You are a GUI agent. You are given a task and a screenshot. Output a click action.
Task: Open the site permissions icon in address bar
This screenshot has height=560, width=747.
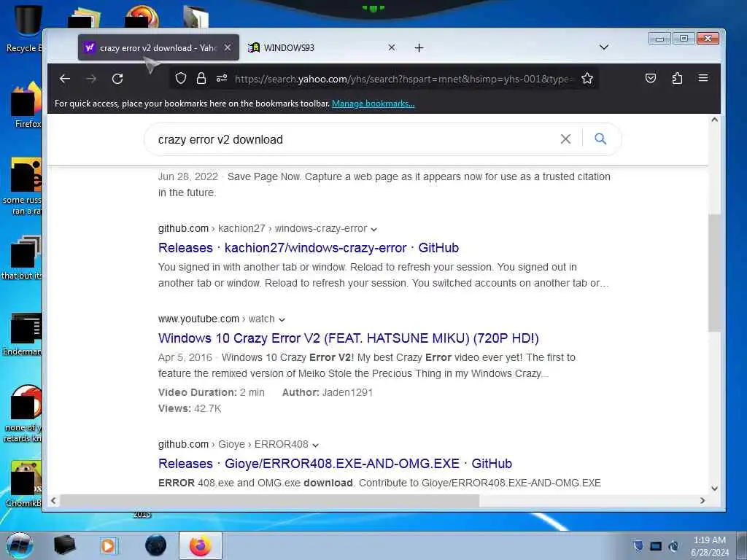tap(222, 78)
